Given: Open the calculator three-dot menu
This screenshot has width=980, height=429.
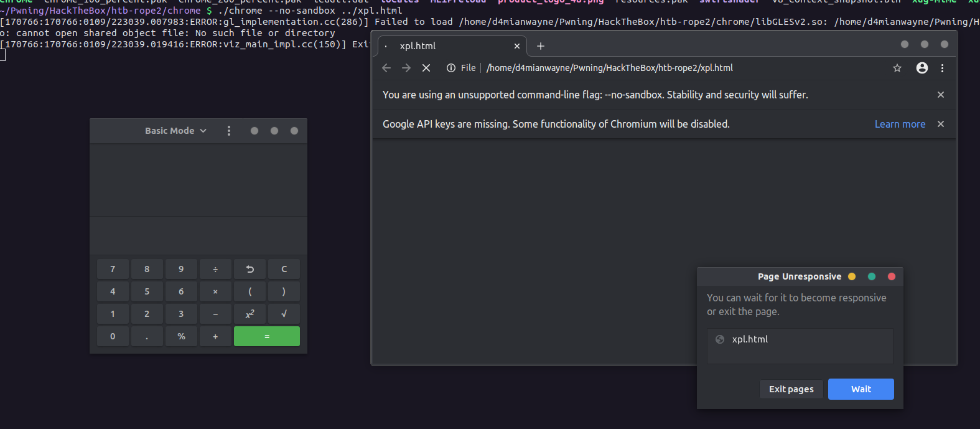Looking at the screenshot, I should point(229,131).
